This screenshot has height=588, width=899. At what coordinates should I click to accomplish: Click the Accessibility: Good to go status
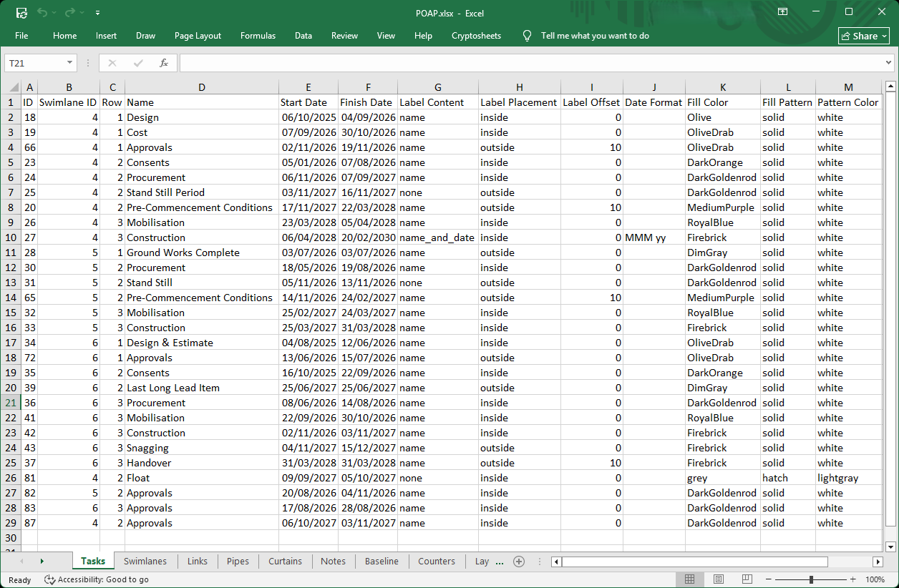97,579
